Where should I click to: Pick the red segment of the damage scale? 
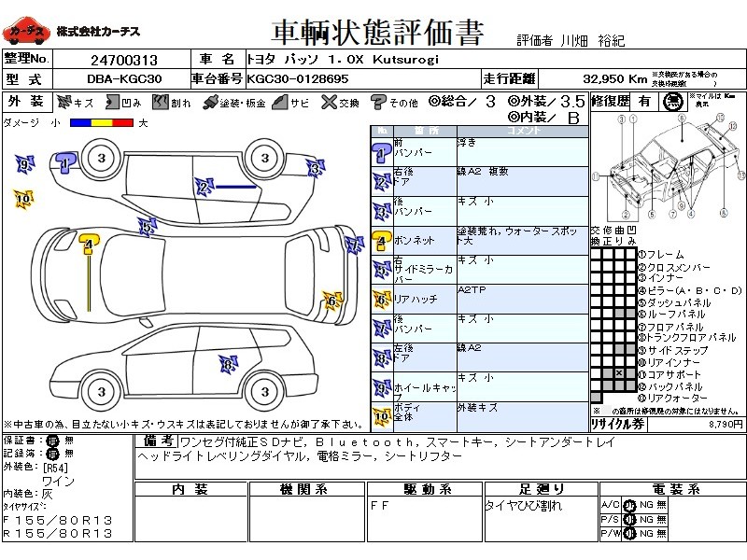click(125, 123)
